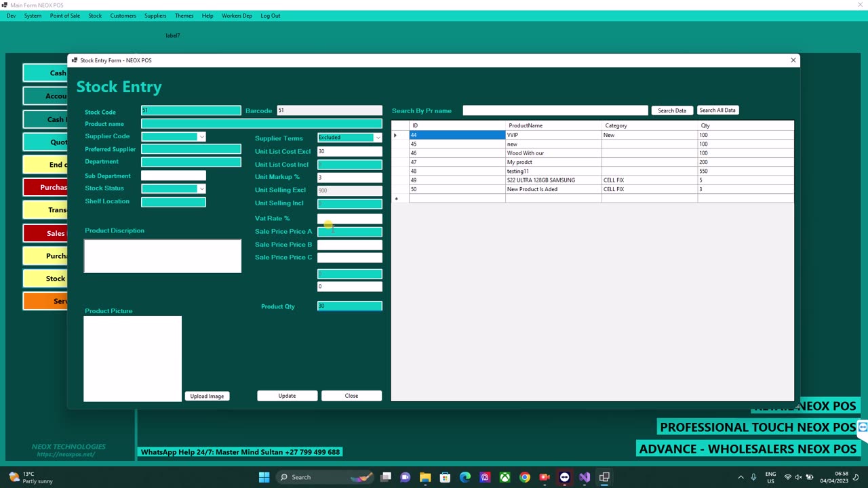Click the Stock button in main form

45,279
